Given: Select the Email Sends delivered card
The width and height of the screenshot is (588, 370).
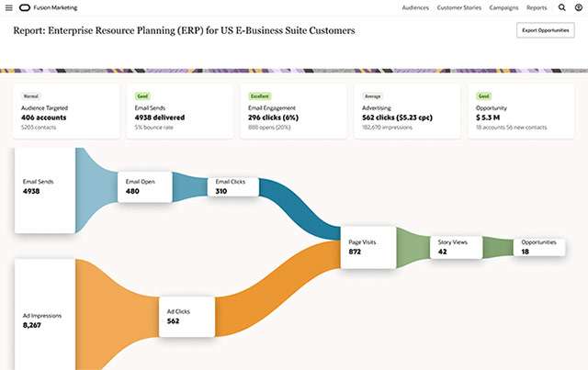Looking at the screenshot, I should point(179,112).
